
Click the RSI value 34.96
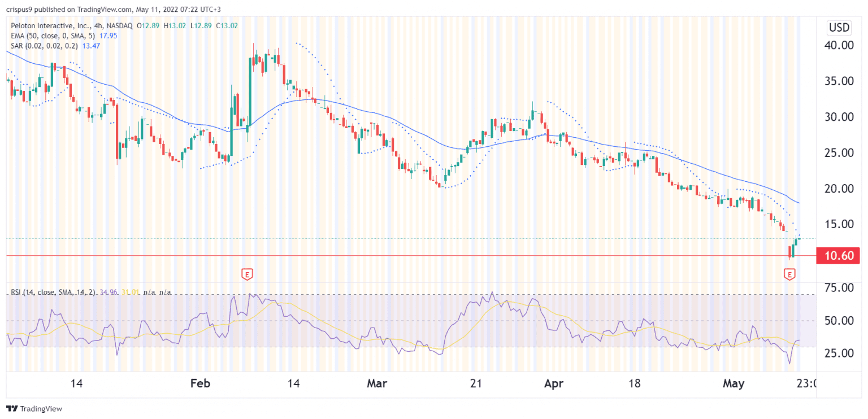point(108,293)
